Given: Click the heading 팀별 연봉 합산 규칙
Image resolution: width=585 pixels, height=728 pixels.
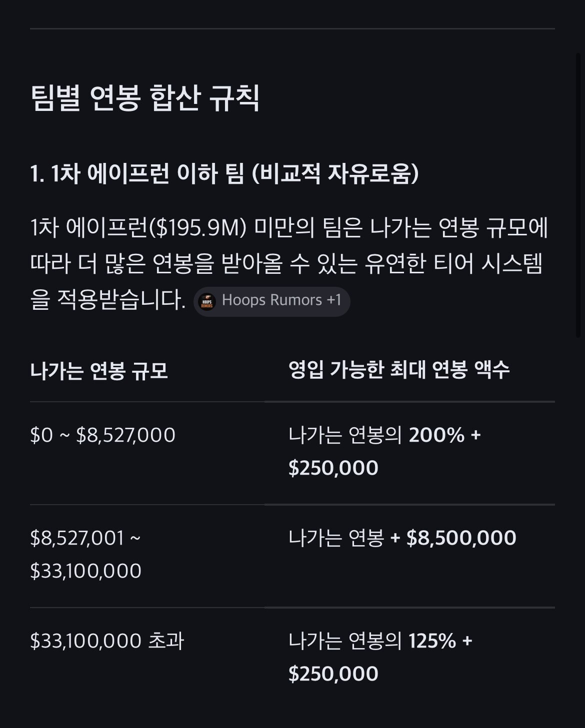Looking at the screenshot, I should tap(145, 97).
